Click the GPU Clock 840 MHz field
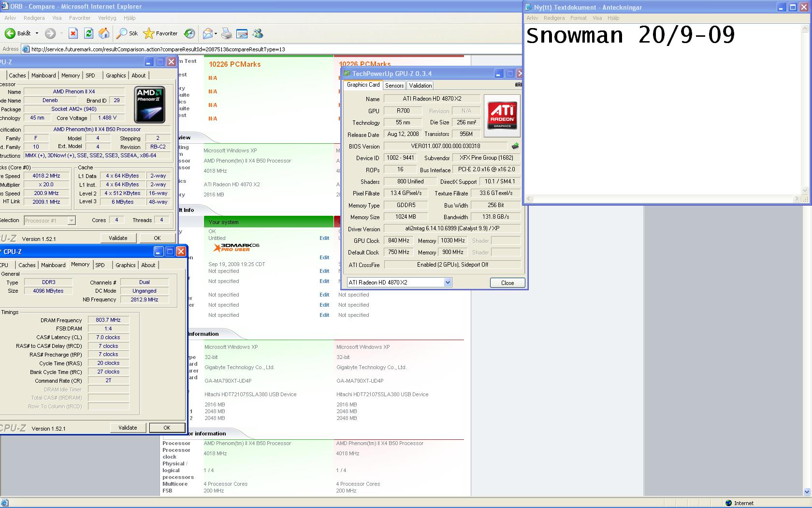The width and height of the screenshot is (812, 508). (399, 240)
